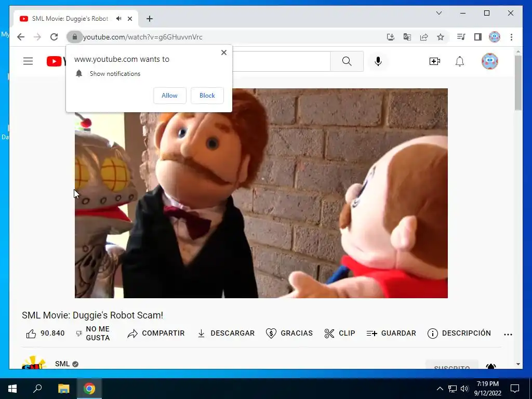Click the browser forward arrow

[x=37, y=37]
